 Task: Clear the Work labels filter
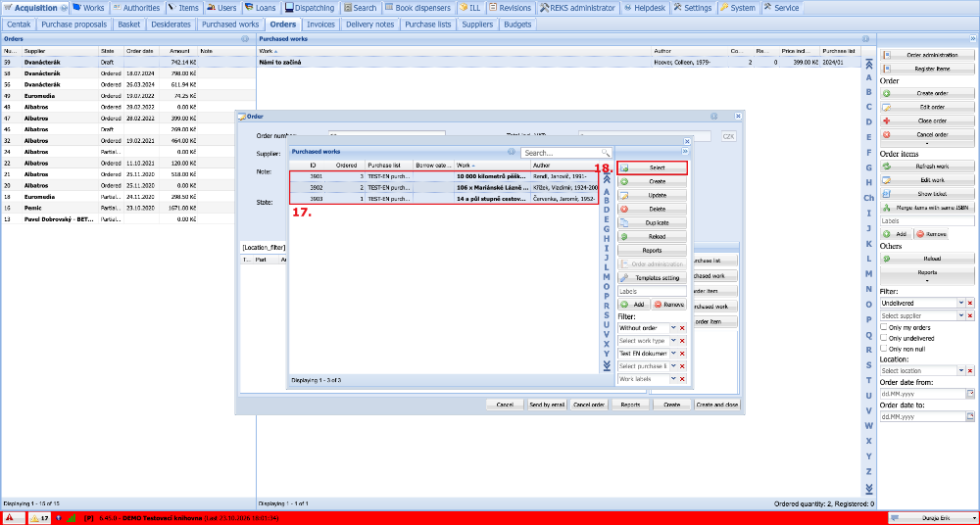point(682,379)
